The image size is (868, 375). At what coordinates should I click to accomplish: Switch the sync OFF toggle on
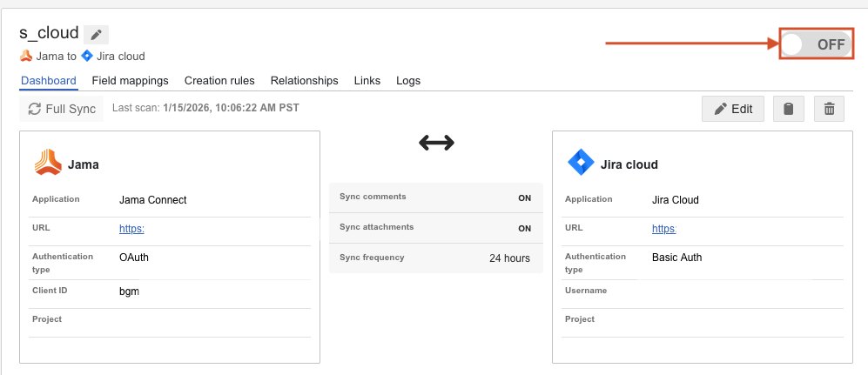[816, 44]
